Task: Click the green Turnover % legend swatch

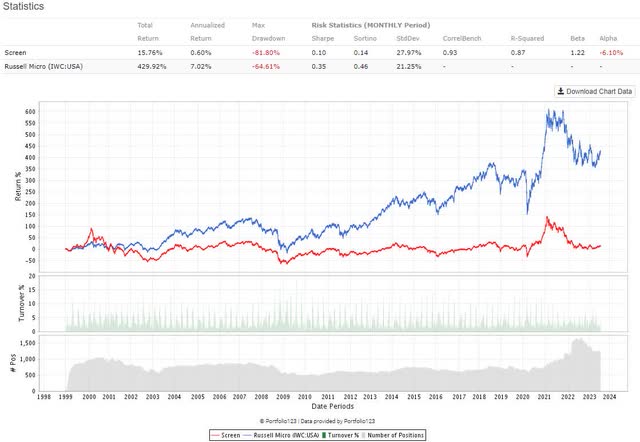Action: tap(324, 435)
